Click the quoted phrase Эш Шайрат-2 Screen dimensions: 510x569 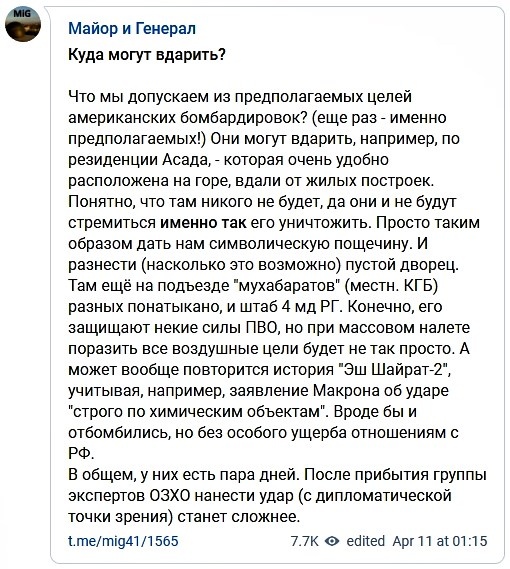click(x=394, y=370)
